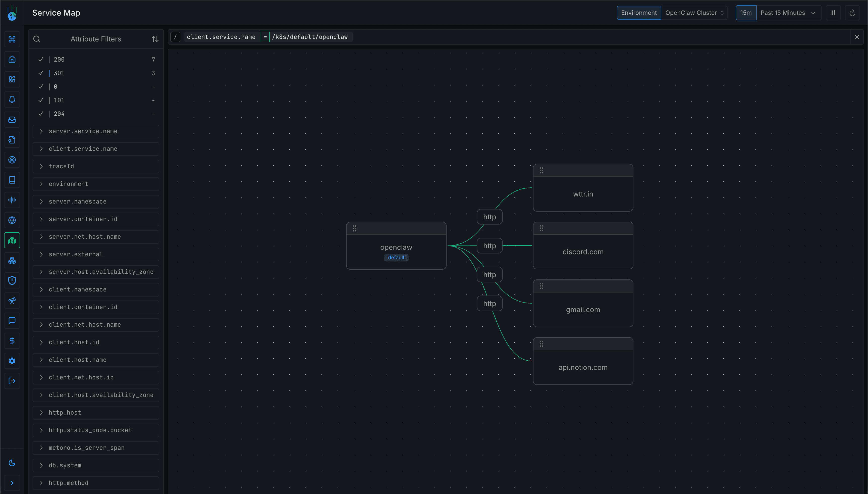Open the security shield icon
The width and height of the screenshot is (868, 494).
[12, 280]
